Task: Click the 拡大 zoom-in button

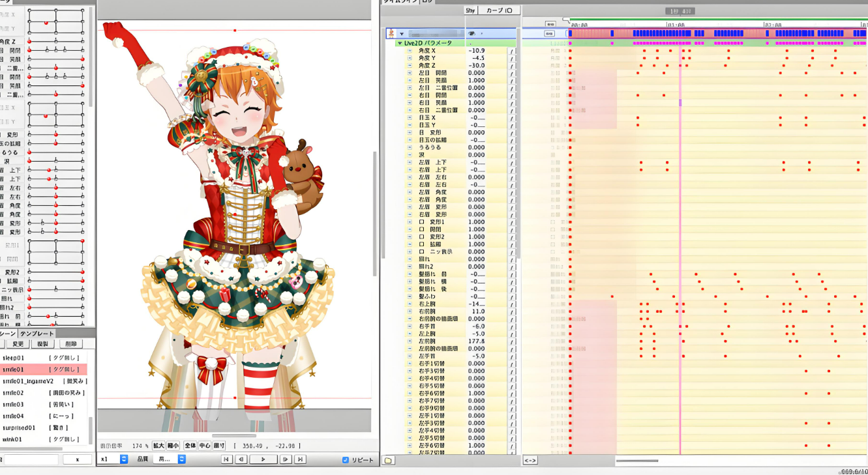Action: [158, 446]
